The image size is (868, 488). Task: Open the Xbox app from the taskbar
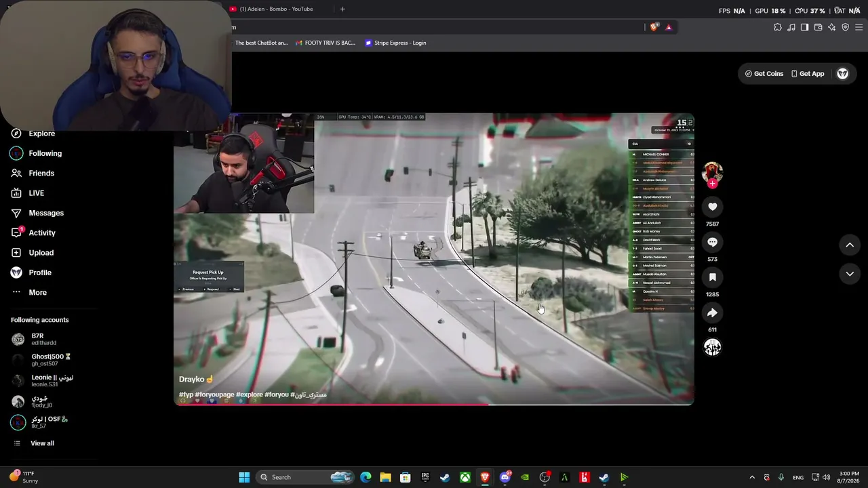point(465,477)
